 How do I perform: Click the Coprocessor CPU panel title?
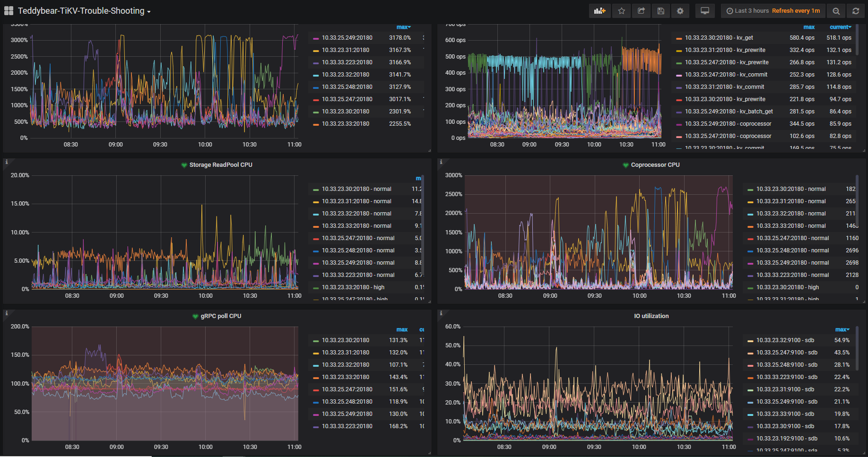pos(655,165)
